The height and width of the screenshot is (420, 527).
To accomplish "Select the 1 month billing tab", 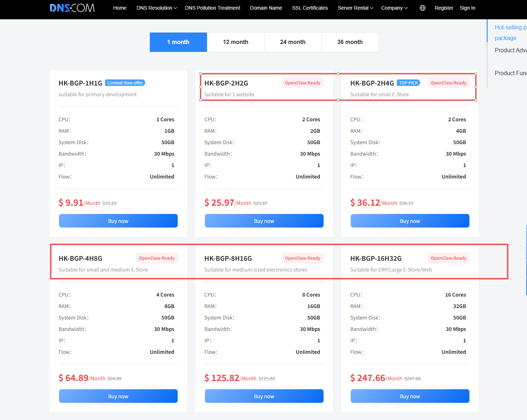I will point(178,42).
